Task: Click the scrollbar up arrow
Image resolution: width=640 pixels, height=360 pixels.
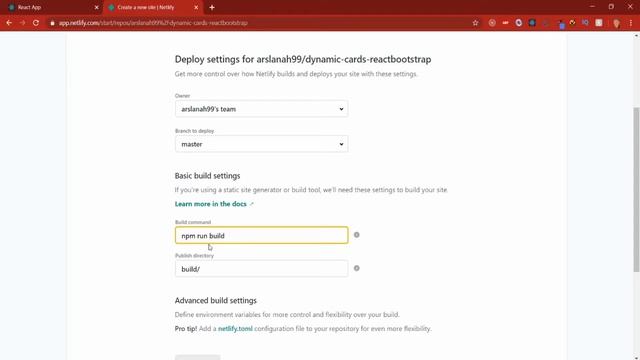Action: (636, 36)
